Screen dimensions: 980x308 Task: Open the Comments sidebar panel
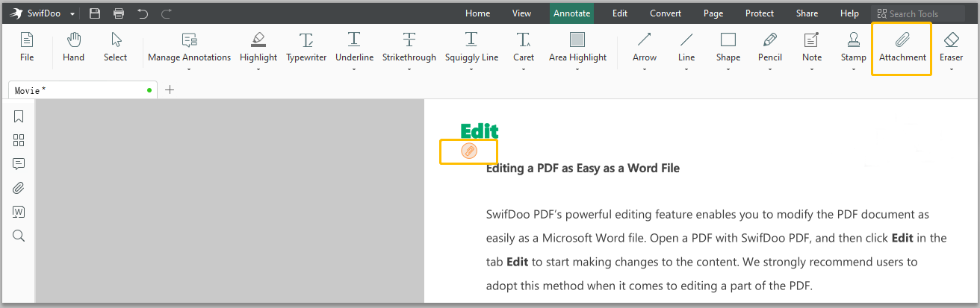point(19,164)
